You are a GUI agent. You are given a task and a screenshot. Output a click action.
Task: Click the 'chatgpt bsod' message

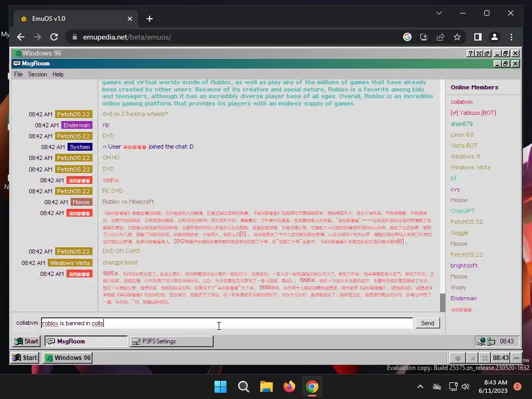pos(120,262)
